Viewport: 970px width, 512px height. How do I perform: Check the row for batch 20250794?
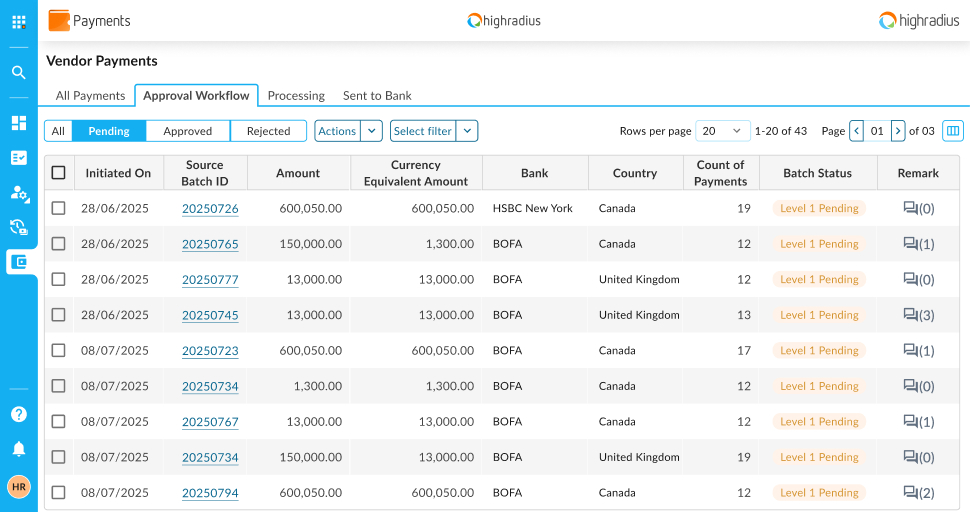click(x=59, y=492)
